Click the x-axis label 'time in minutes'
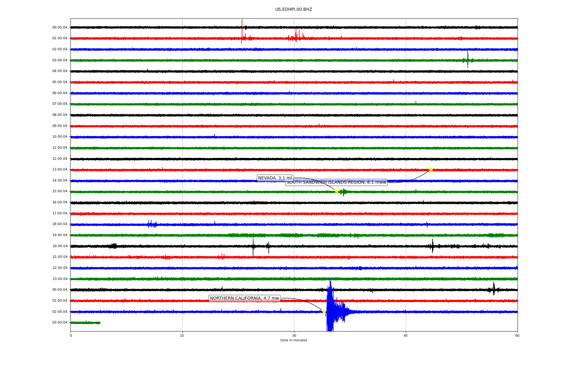 point(294,340)
